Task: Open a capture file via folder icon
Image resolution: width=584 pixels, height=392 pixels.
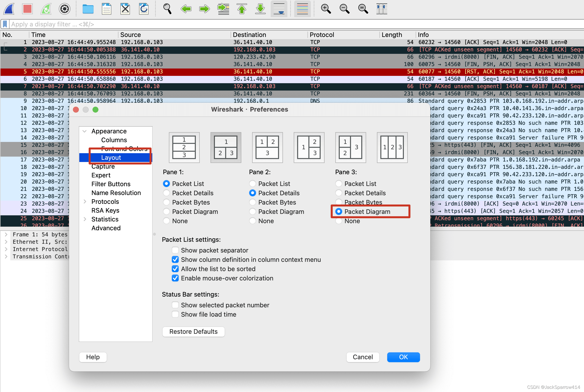Action: click(x=88, y=9)
